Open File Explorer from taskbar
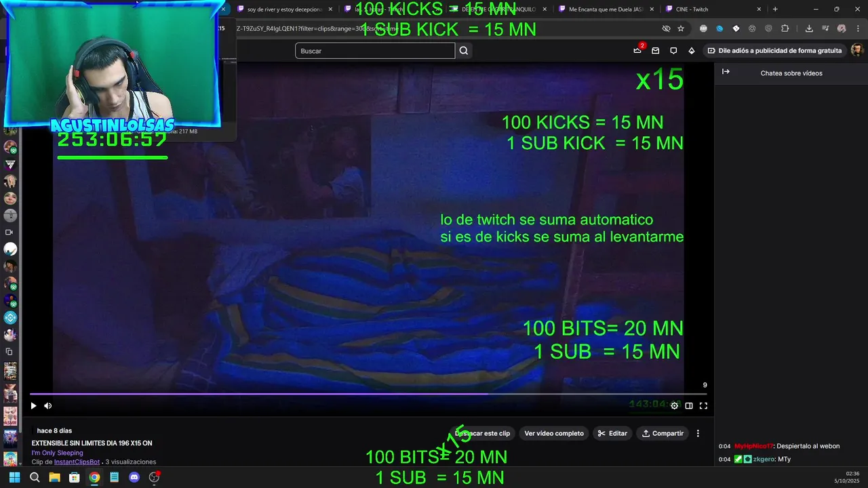868x488 pixels. click(54, 477)
